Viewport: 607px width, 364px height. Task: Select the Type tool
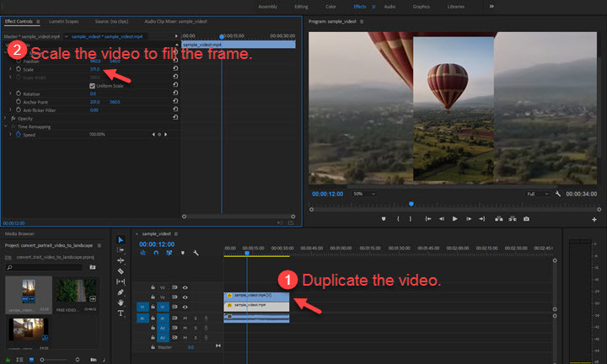[121, 313]
